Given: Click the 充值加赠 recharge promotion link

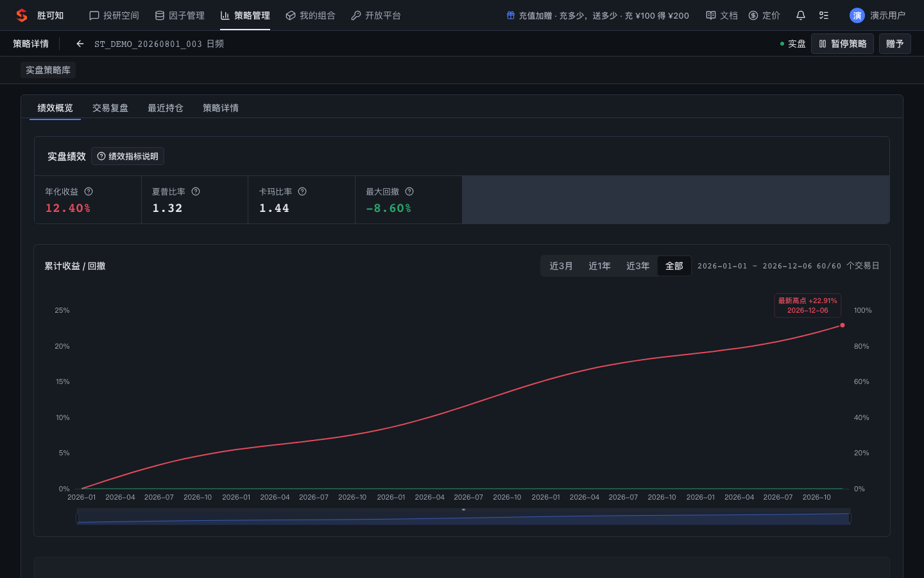Looking at the screenshot, I should [597, 15].
